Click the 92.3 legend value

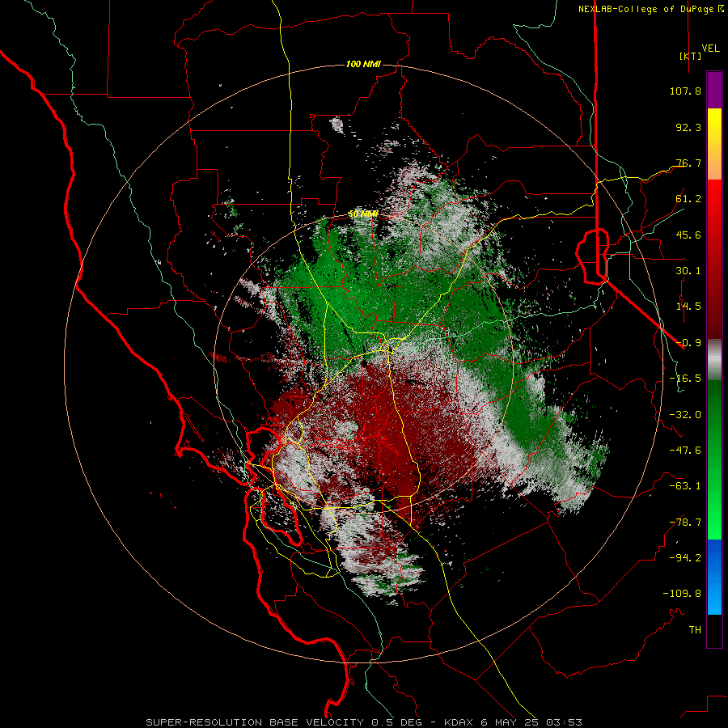[x=688, y=127]
